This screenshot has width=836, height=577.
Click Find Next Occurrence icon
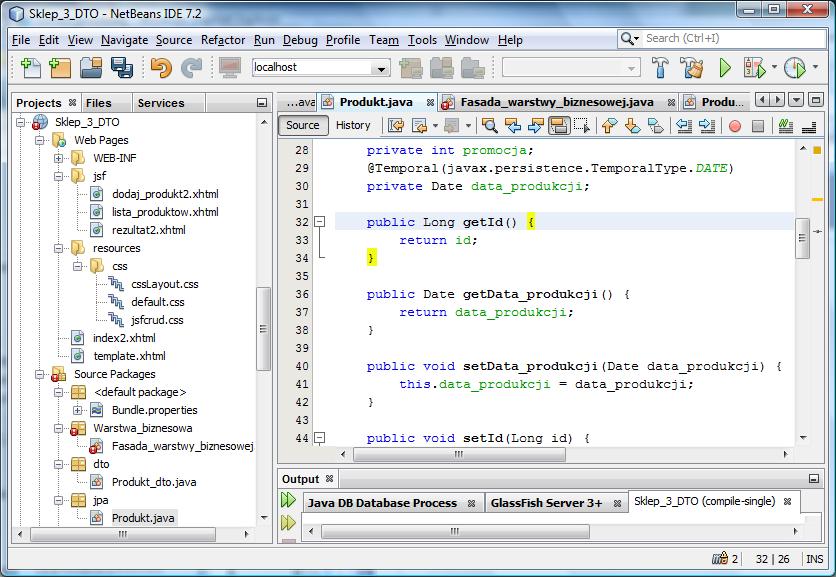(535, 125)
